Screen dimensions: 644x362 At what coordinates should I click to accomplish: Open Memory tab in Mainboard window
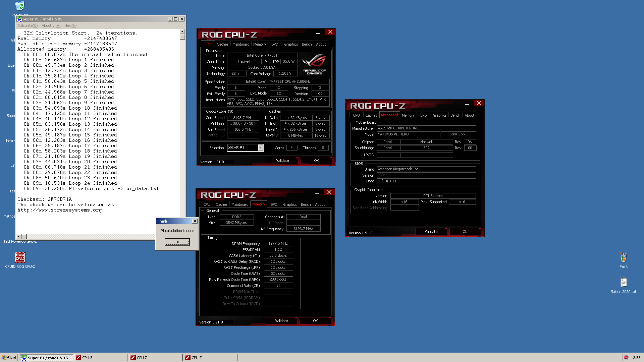click(x=408, y=115)
